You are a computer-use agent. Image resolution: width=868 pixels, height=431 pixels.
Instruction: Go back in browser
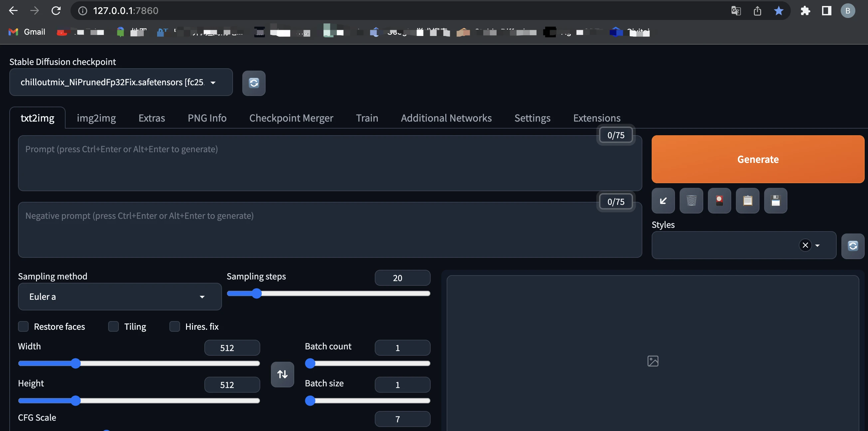(x=13, y=11)
